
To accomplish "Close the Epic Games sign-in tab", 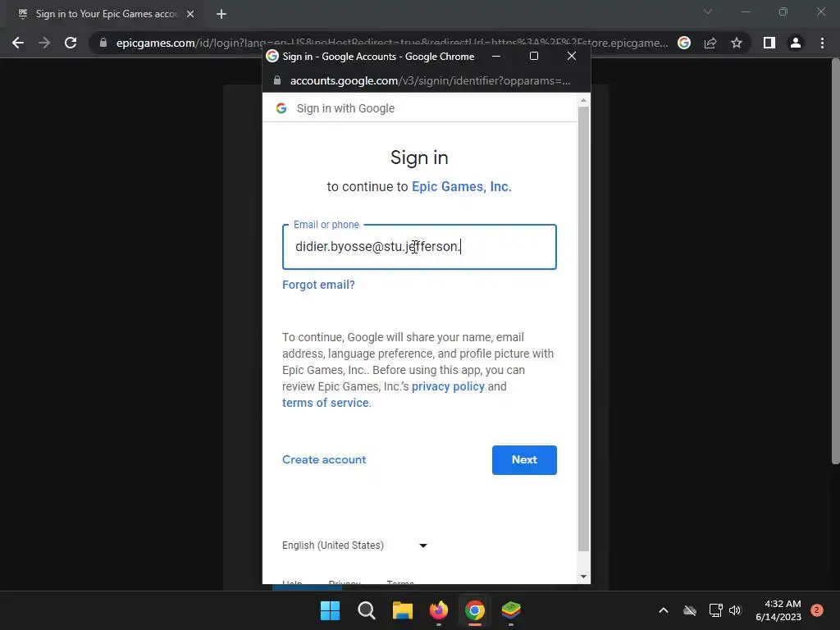I will (x=190, y=14).
